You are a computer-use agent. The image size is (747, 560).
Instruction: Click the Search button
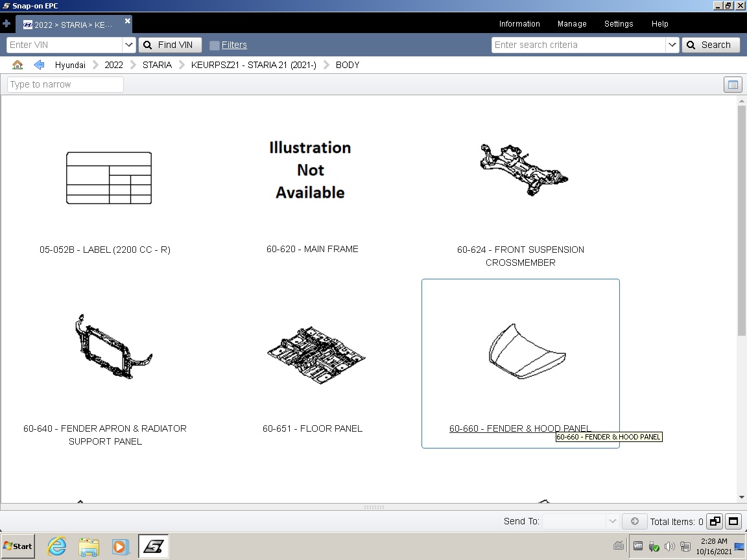pyautogui.click(x=710, y=45)
